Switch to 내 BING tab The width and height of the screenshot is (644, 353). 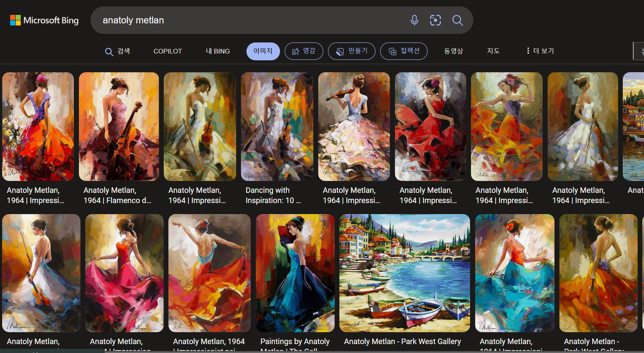(x=218, y=51)
